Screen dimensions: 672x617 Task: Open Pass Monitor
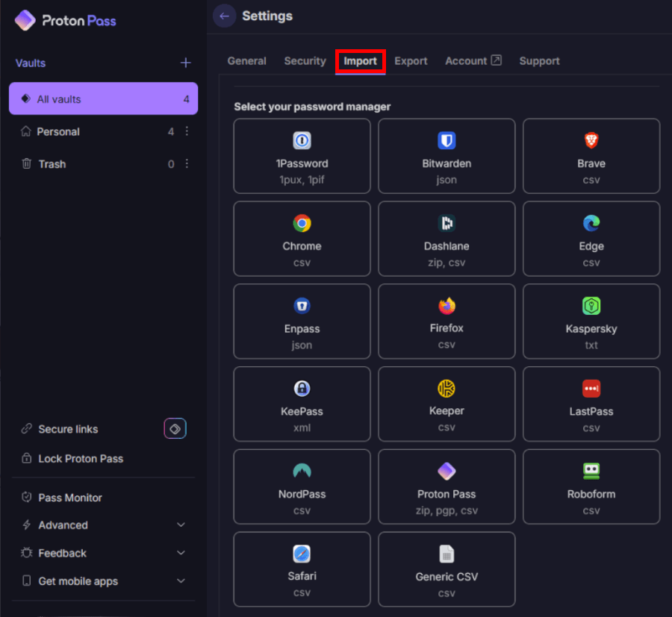point(70,498)
